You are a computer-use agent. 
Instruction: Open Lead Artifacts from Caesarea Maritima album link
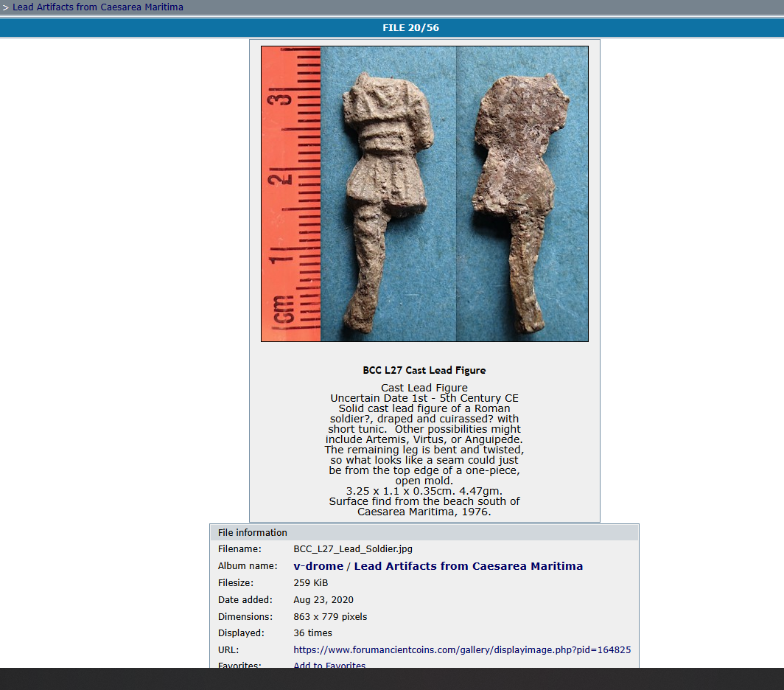pos(469,566)
